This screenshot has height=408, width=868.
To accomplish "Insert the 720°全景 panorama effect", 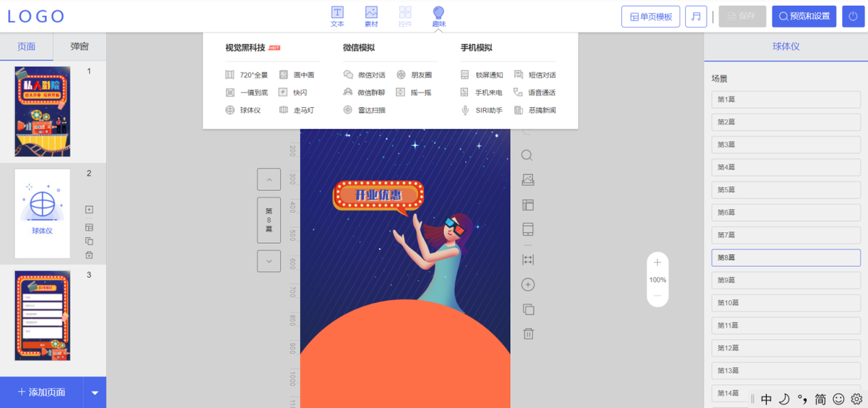I will click(x=247, y=75).
